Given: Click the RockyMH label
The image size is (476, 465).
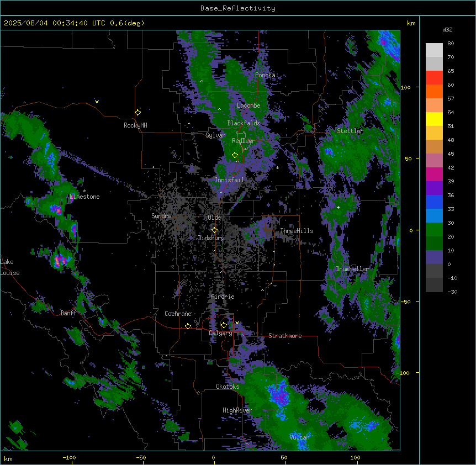Looking at the screenshot, I should (135, 125).
